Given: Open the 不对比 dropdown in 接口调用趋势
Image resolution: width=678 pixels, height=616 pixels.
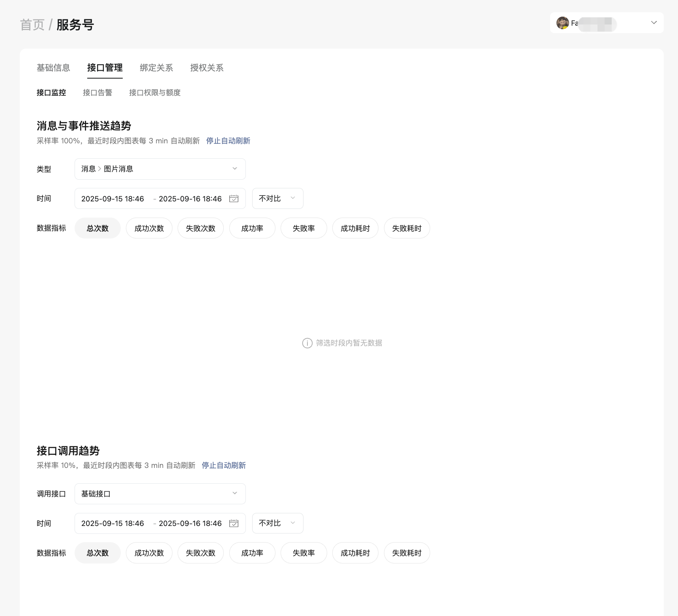Looking at the screenshot, I should (x=277, y=523).
